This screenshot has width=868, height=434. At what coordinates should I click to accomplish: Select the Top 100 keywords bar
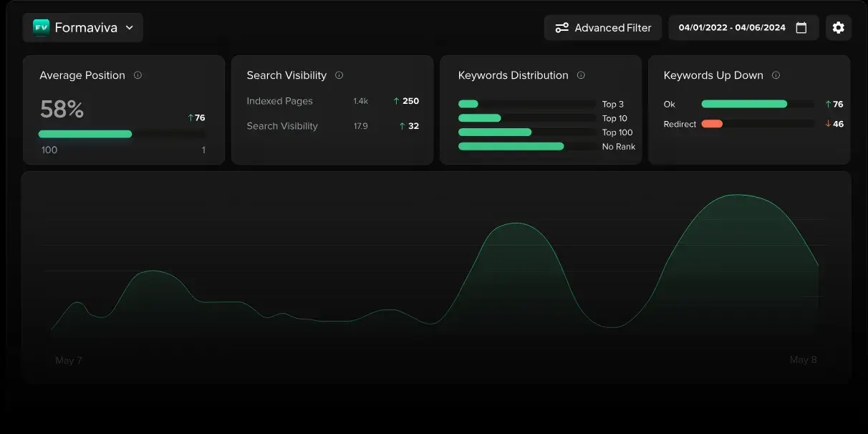pos(495,132)
